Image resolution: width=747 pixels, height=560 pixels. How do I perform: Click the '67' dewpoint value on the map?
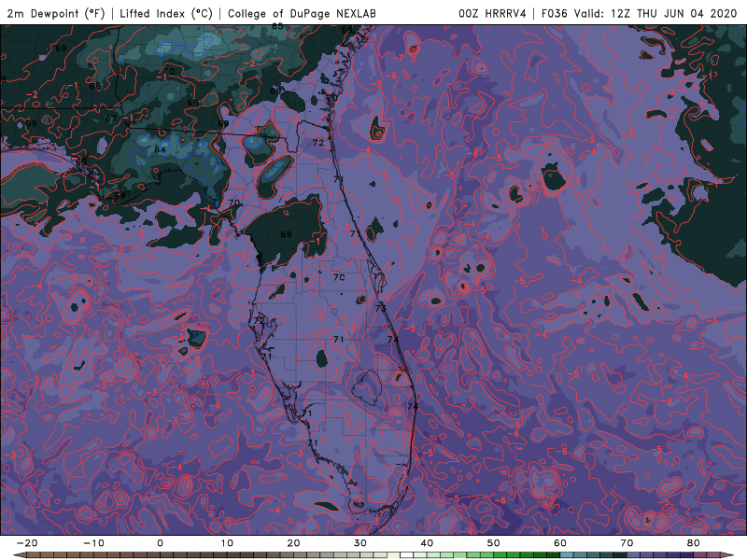pyautogui.click(x=110, y=119)
